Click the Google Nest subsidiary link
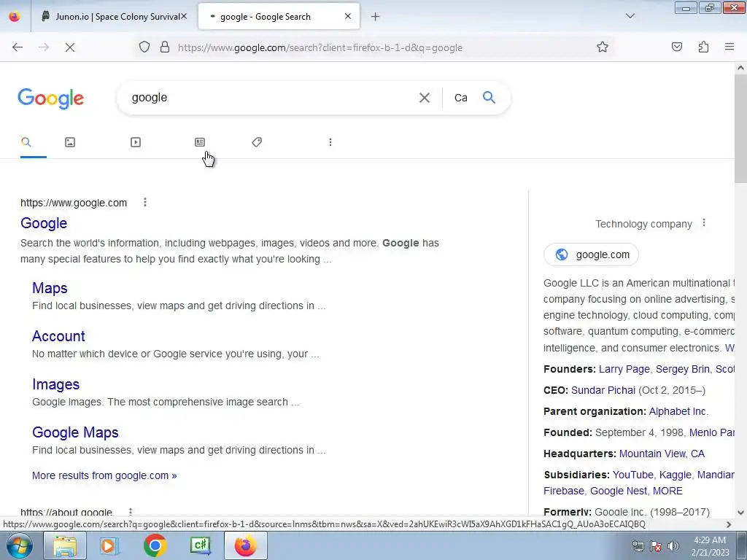747x560 pixels. 619,491
